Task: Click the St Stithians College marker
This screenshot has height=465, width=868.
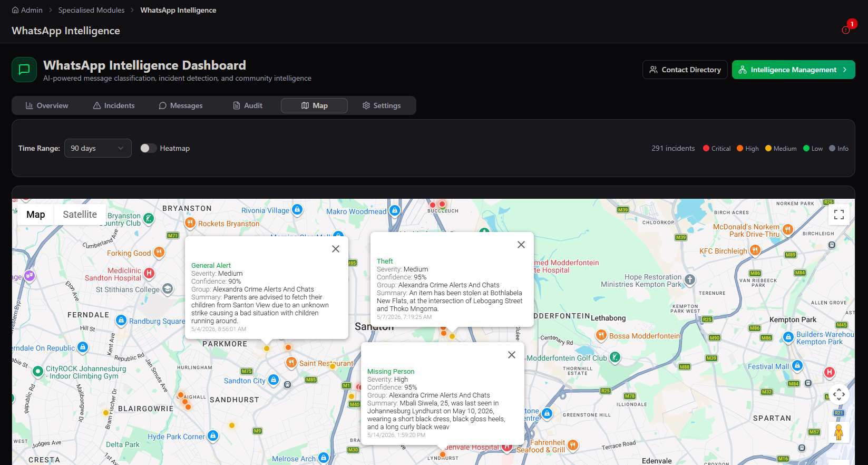Action: click(x=168, y=289)
